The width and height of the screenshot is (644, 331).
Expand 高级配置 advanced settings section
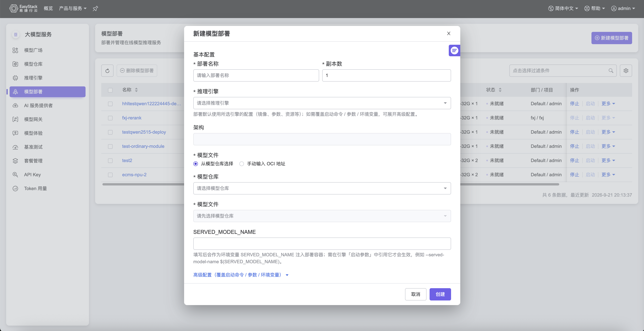point(241,275)
